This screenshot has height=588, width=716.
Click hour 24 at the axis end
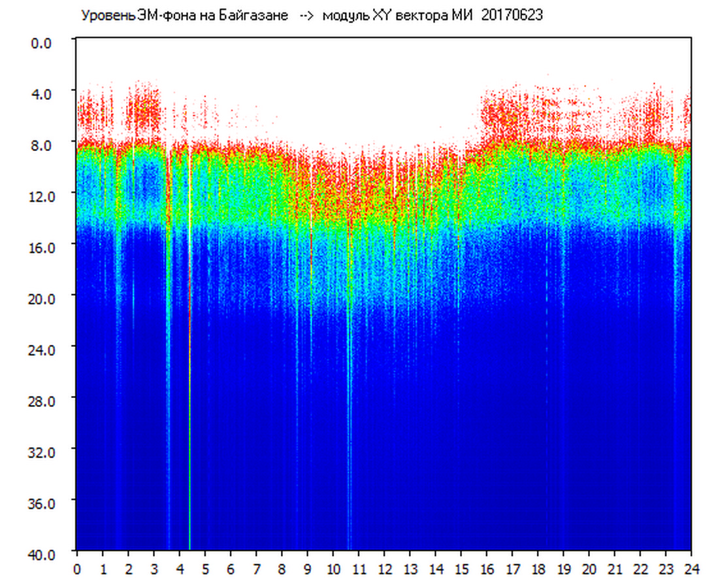pyautogui.click(x=691, y=569)
